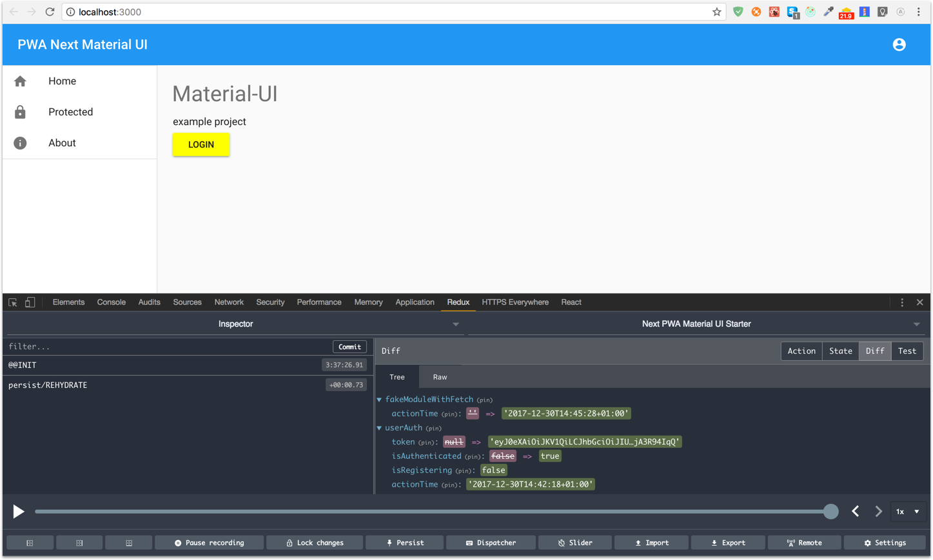The height and width of the screenshot is (560, 933).
Task: Select the Raw diff view tab
Action: 440,377
